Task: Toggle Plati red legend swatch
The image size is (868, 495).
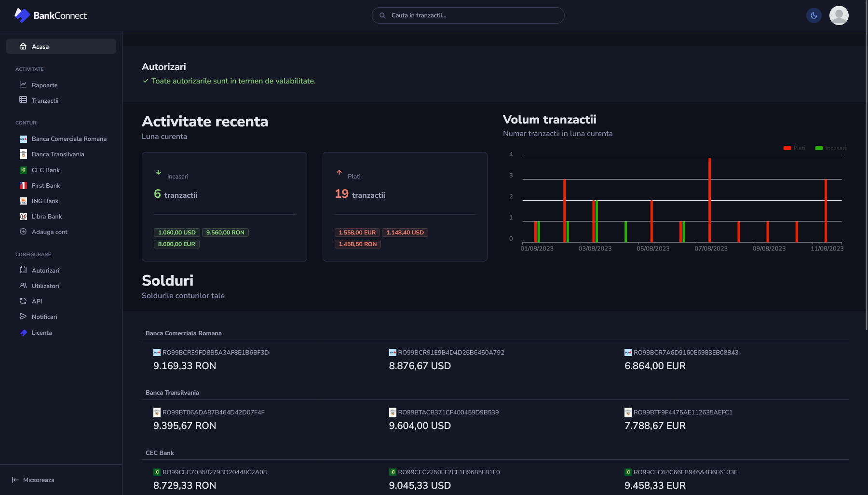Action: 787,148
